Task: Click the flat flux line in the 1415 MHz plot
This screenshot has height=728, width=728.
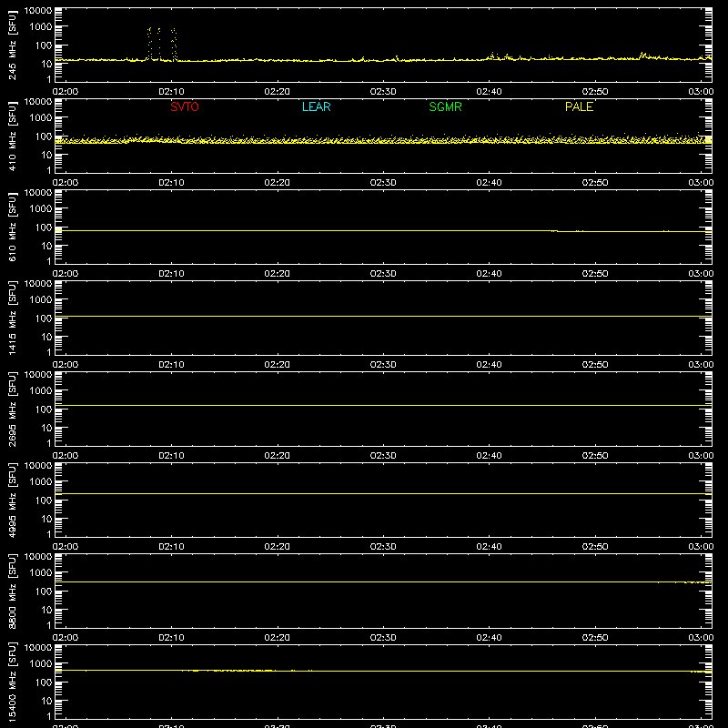Action: click(x=383, y=316)
